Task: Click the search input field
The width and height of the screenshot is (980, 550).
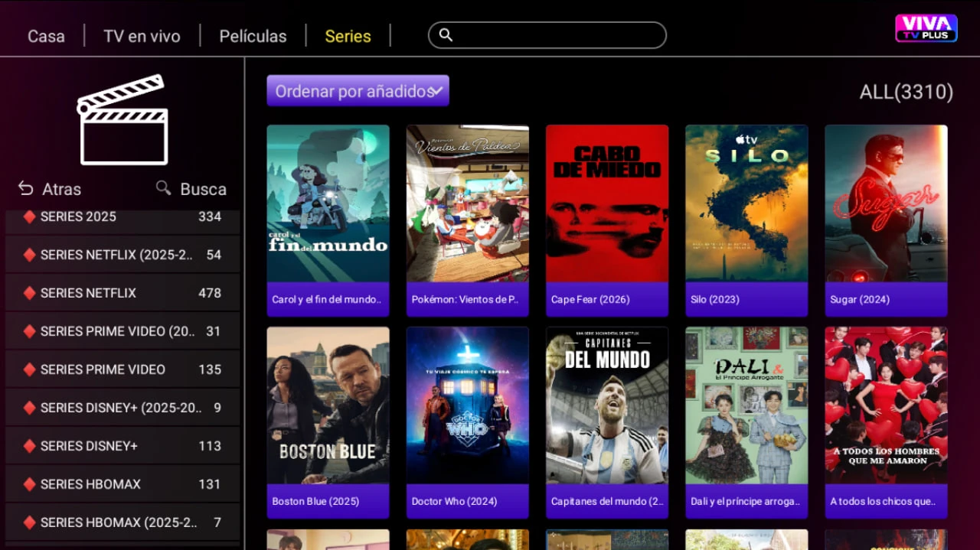Action: click(x=547, y=35)
